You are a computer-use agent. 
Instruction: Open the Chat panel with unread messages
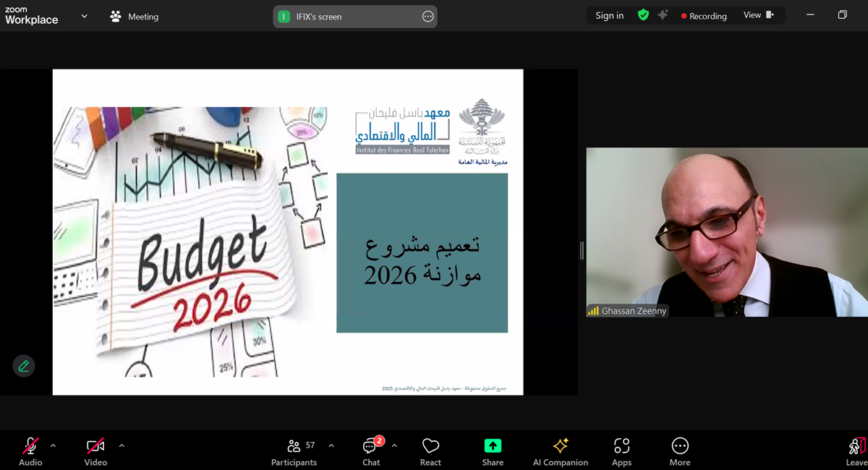(x=371, y=452)
